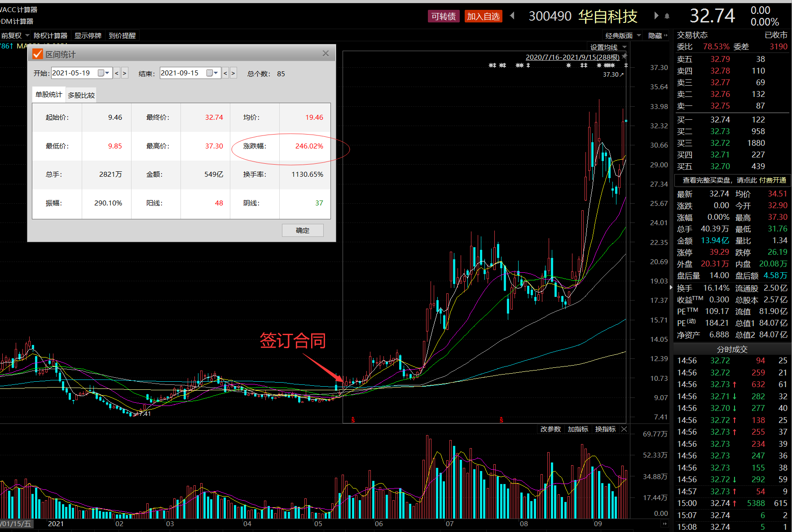792x532 pixels.
Task: Click the 买一 price 32.74
Action: [720, 120]
